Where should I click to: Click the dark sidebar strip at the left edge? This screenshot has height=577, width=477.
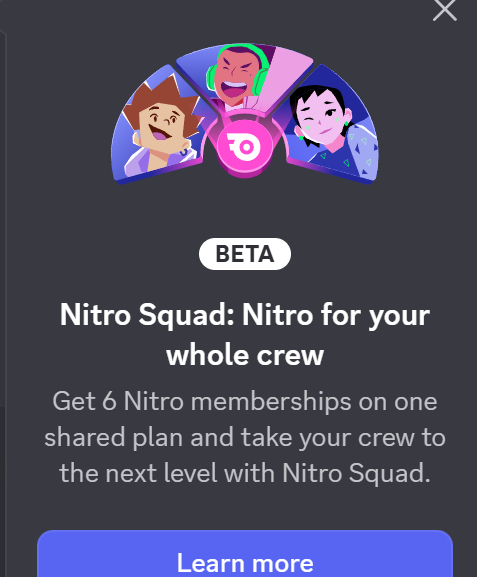click(x=3, y=294)
